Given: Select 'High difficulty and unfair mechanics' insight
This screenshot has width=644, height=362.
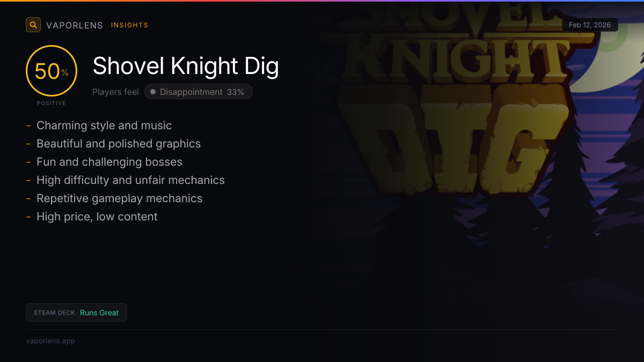Looking at the screenshot, I should coord(130,180).
